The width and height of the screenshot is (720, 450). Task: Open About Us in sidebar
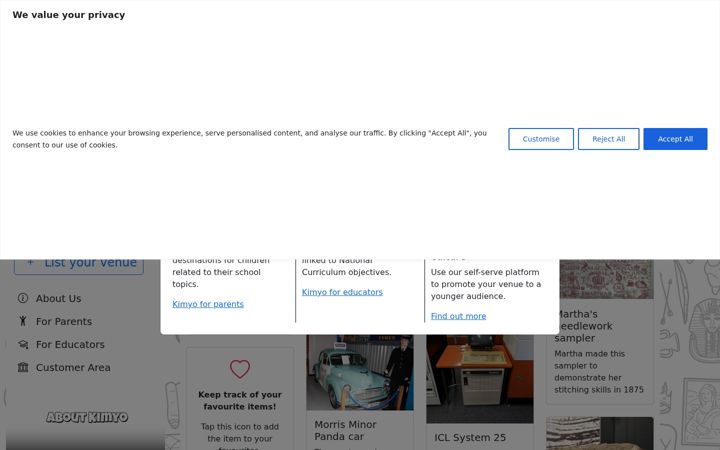click(58, 298)
